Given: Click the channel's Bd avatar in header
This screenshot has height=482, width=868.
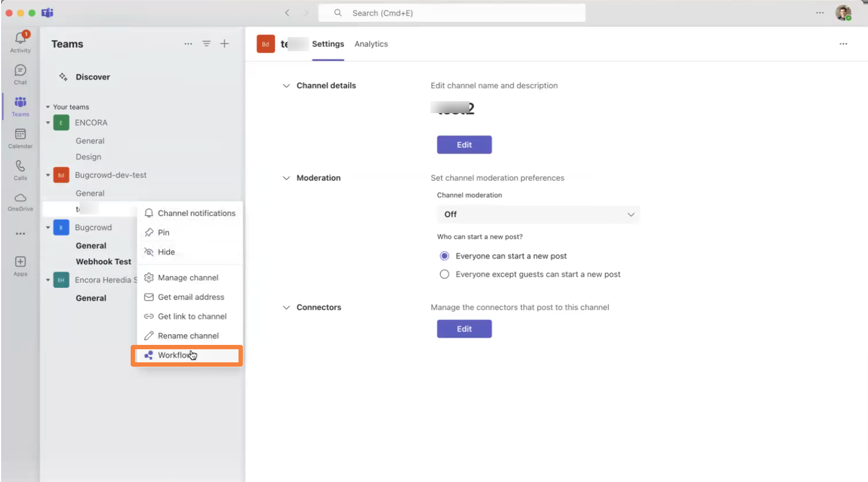Looking at the screenshot, I should (x=266, y=44).
